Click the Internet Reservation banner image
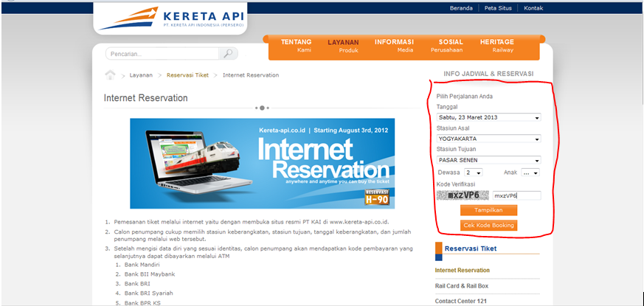This screenshot has width=644, height=306. [x=263, y=164]
